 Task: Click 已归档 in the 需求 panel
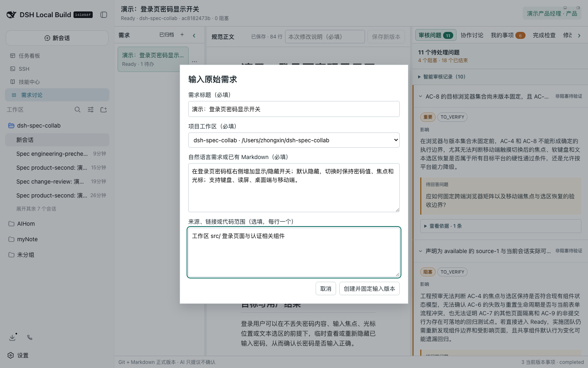[167, 35]
